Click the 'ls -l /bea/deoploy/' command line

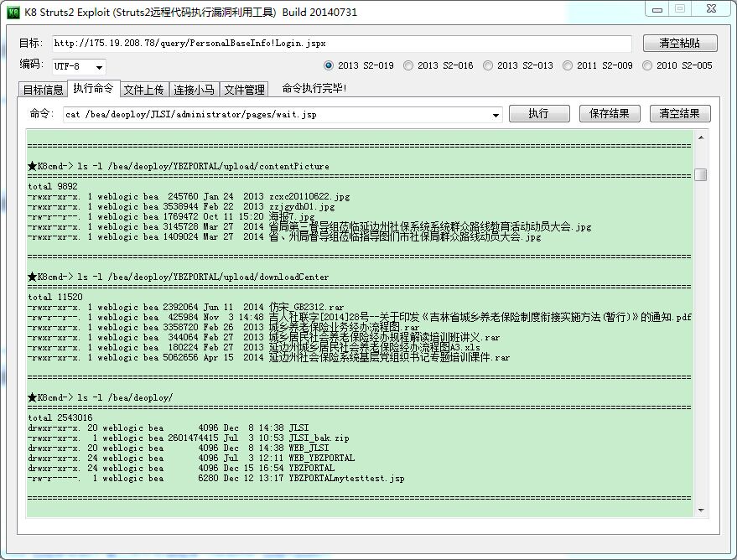point(100,397)
